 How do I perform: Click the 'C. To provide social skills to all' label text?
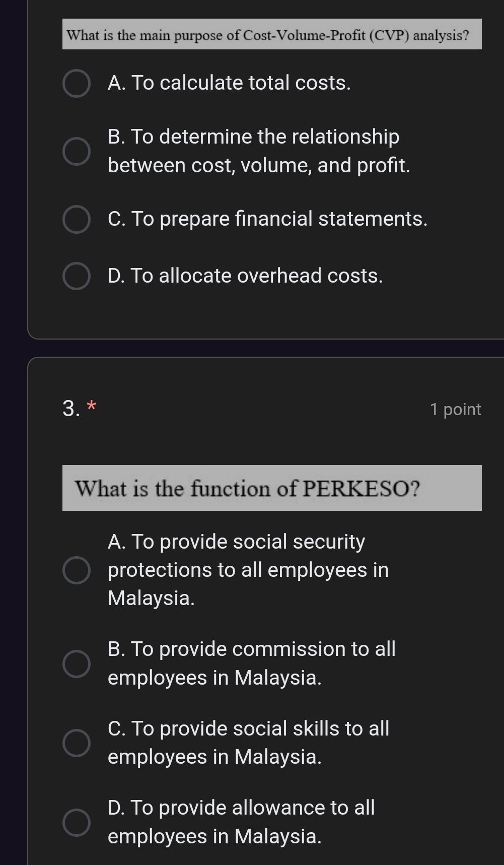(x=248, y=728)
